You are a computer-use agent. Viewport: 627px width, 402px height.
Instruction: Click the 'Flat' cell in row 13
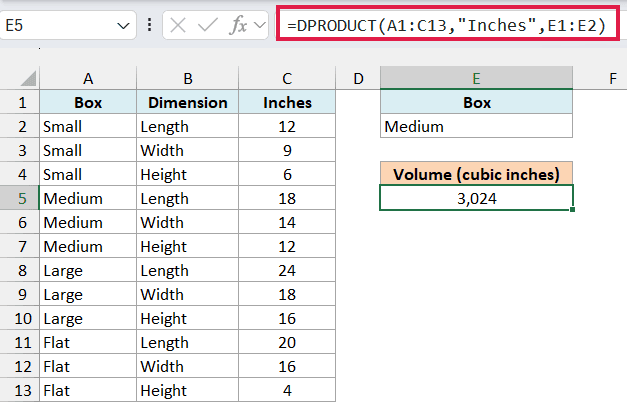pos(88,390)
